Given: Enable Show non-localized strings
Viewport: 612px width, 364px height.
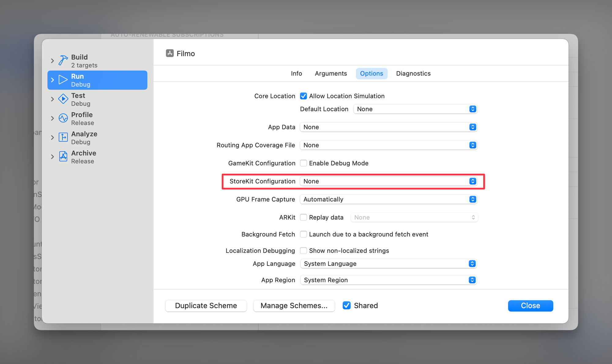Looking at the screenshot, I should (303, 251).
